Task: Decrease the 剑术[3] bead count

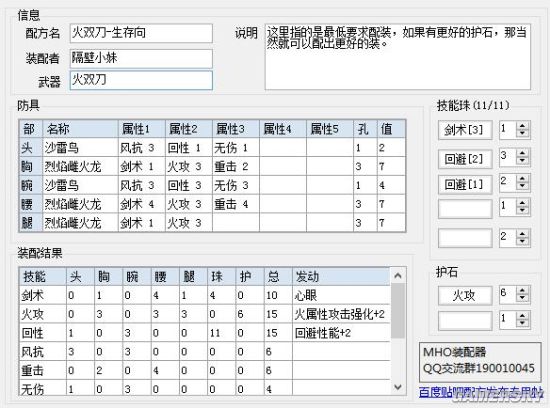Action: 523,134
